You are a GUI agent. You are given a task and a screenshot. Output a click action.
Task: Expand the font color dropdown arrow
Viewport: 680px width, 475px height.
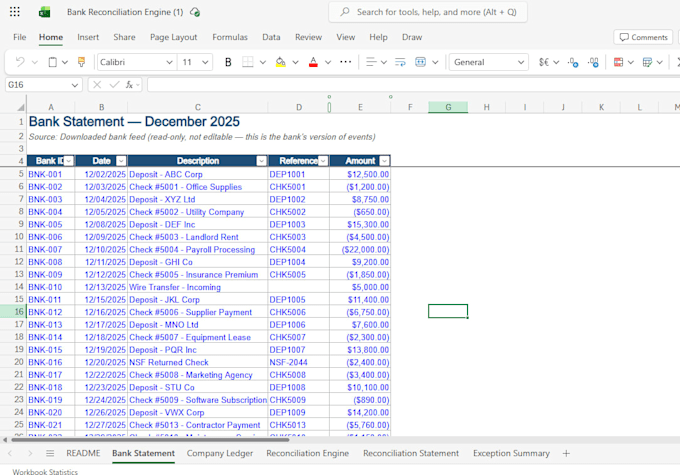[328, 62]
